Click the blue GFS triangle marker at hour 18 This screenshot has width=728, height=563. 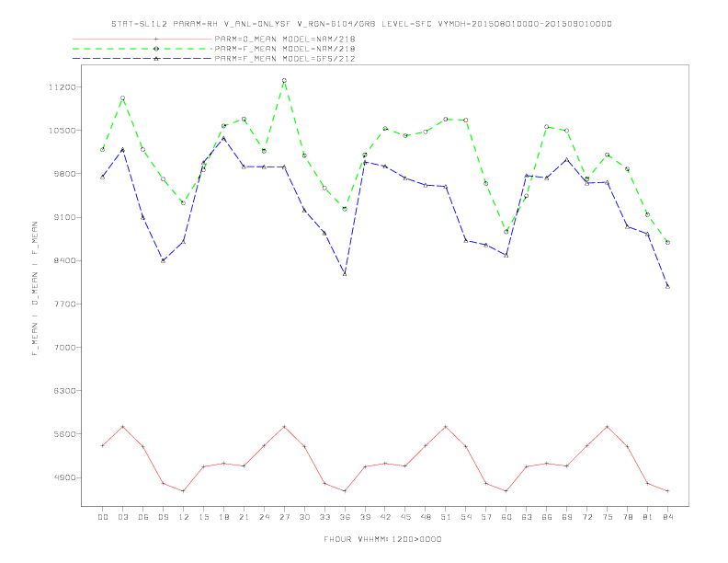(x=223, y=138)
